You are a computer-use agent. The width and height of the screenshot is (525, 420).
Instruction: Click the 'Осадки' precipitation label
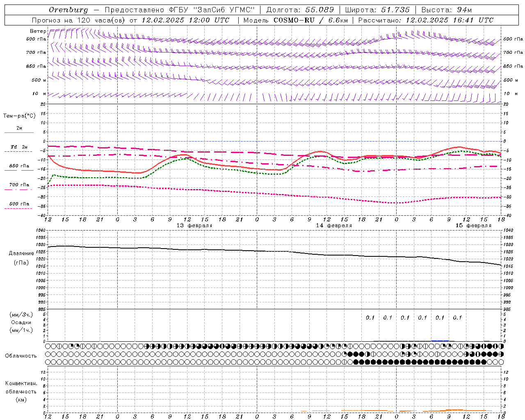[x=21, y=323]
